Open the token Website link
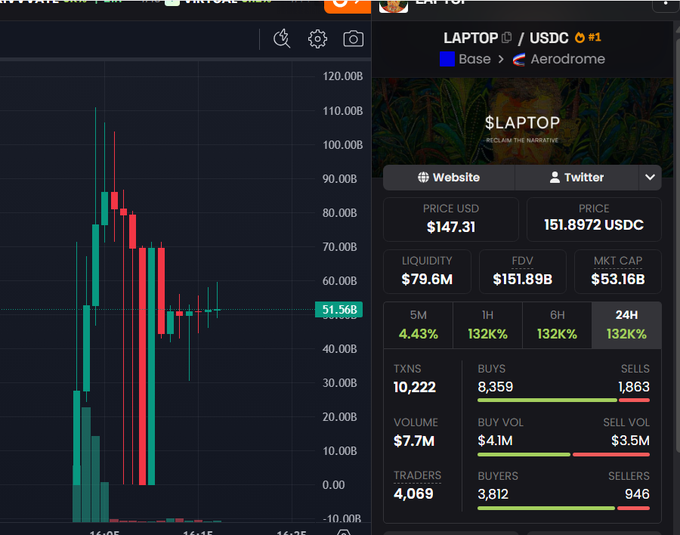The image size is (680, 535). tap(448, 177)
